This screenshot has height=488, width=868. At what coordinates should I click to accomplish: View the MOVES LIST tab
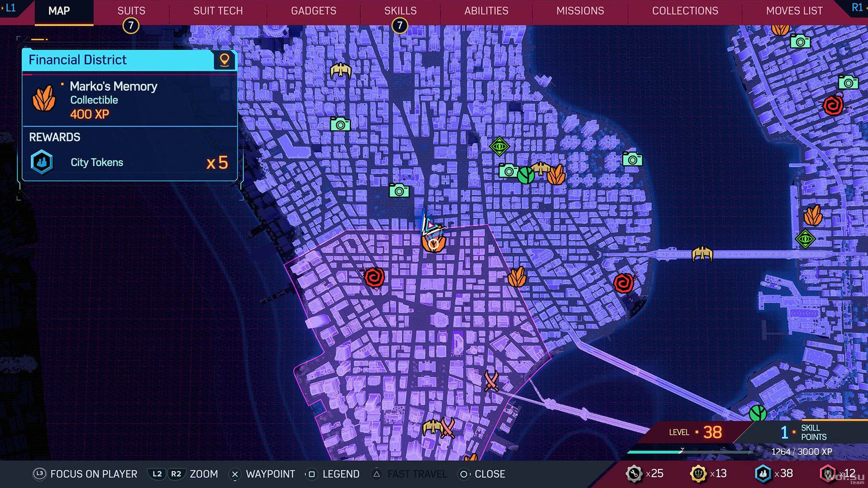(794, 10)
